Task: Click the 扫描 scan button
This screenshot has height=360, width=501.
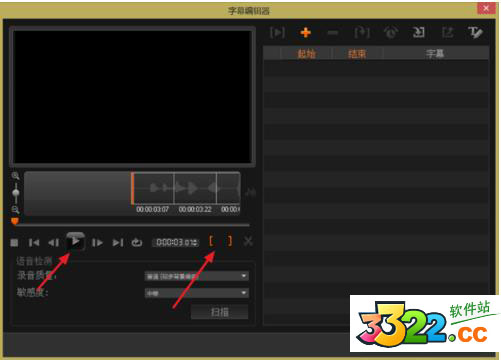Action: 219,312
